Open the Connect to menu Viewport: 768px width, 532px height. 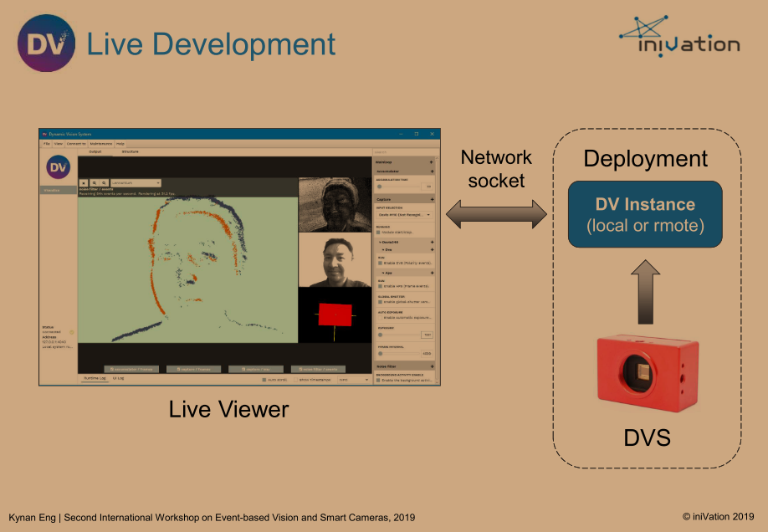click(76, 144)
